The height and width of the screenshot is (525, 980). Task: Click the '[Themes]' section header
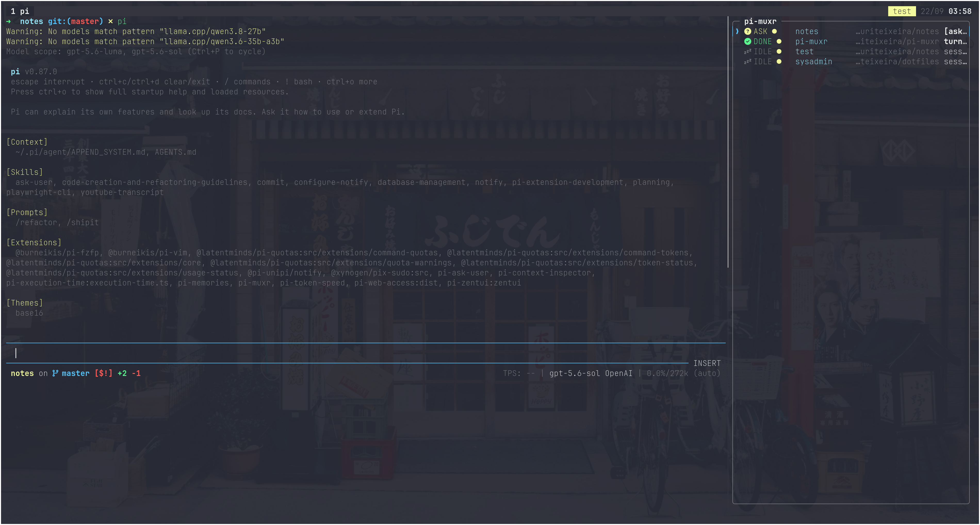coord(25,303)
